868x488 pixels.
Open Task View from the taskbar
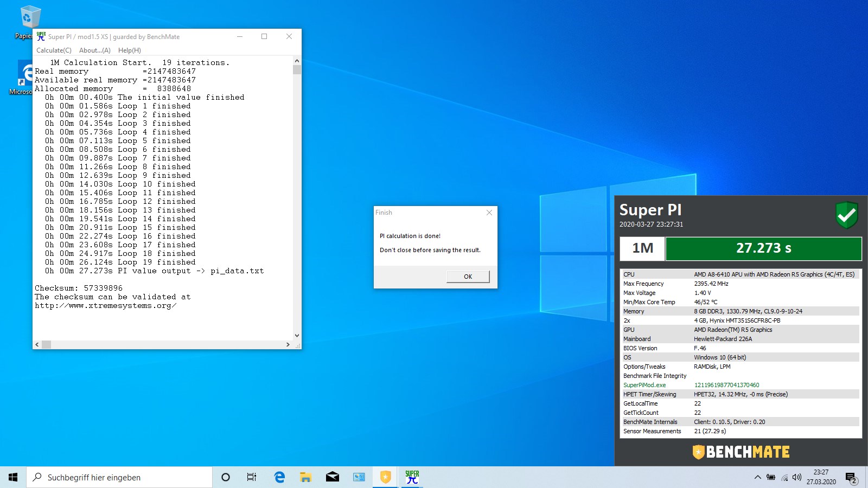(252, 477)
